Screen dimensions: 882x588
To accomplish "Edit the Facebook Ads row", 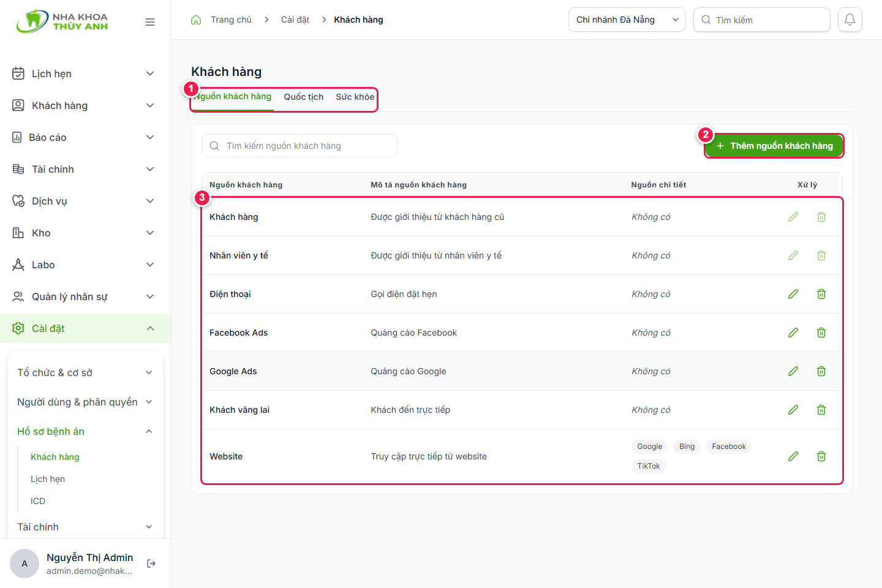I will tap(793, 333).
